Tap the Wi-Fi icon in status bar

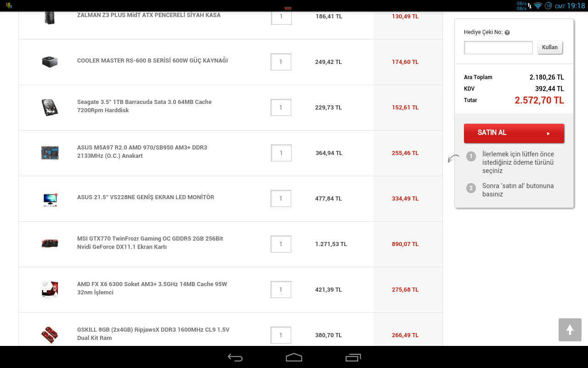point(537,6)
